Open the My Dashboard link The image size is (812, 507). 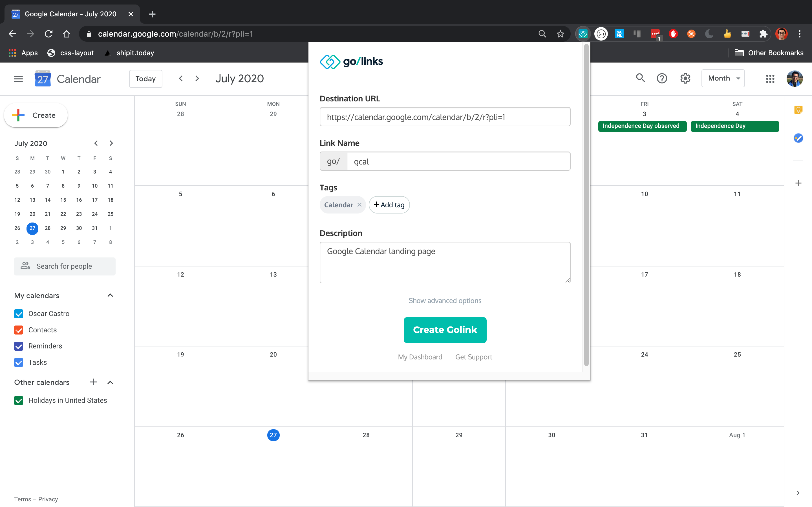tap(420, 357)
